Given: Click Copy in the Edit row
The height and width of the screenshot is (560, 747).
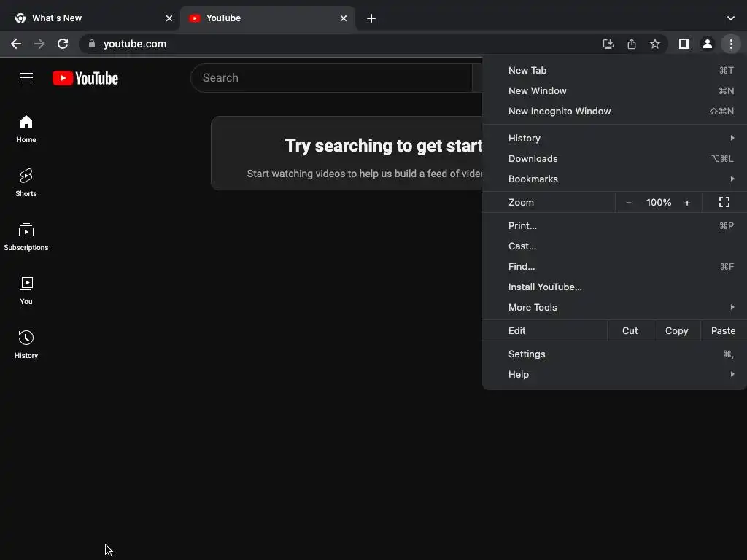Looking at the screenshot, I should click(x=676, y=330).
